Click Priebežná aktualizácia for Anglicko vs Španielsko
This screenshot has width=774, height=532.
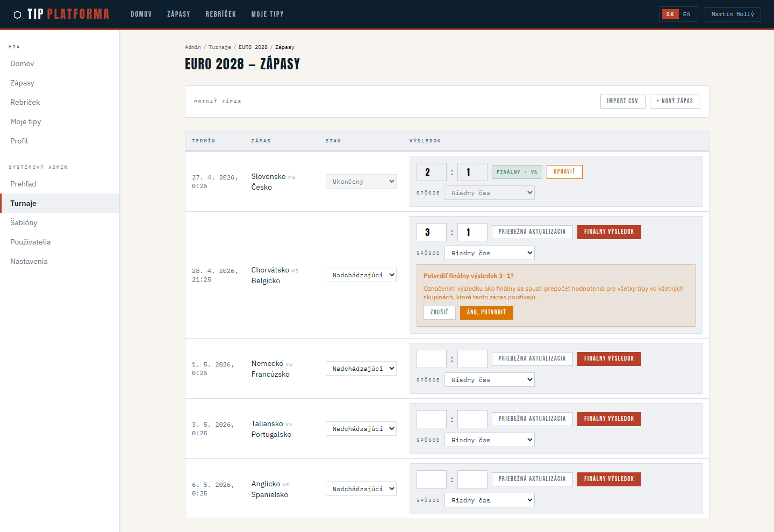click(532, 479)
